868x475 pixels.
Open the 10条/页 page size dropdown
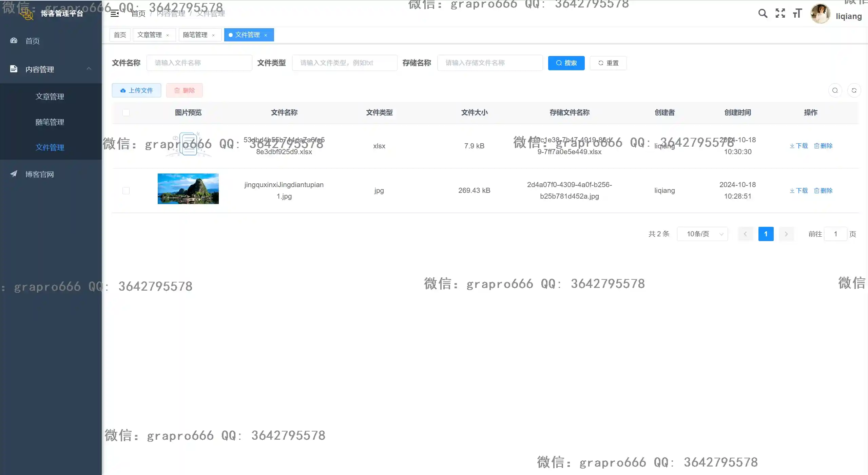702,234
